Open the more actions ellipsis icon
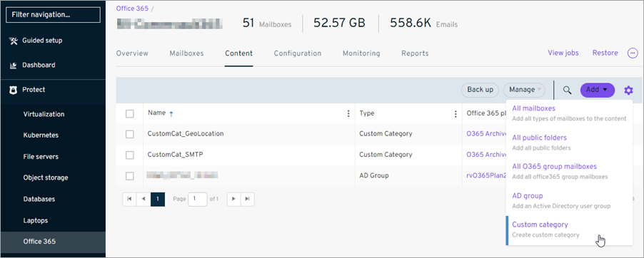The width and height of the screenshot is (644, 258). [x=633, y=53]
